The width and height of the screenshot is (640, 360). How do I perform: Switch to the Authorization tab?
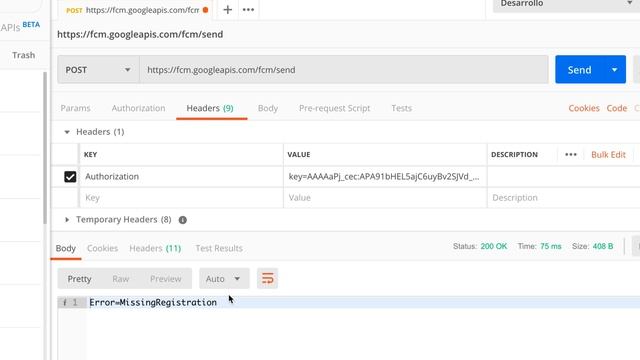coord(138,108)
